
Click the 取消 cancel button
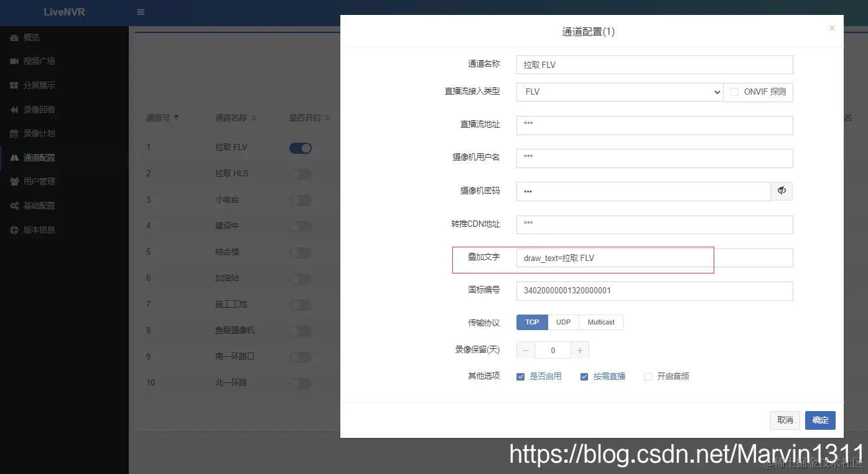pyautogui.click(x=784, y=420)
